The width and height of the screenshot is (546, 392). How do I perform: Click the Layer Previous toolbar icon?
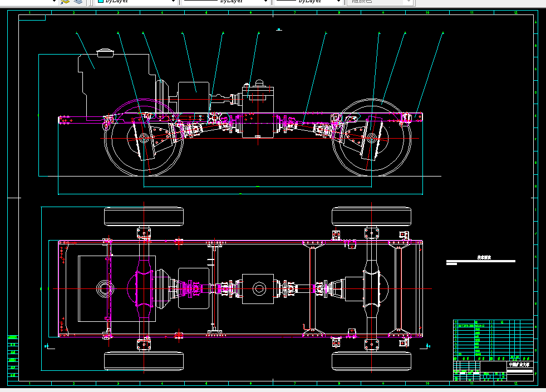(x=65, y=2)
